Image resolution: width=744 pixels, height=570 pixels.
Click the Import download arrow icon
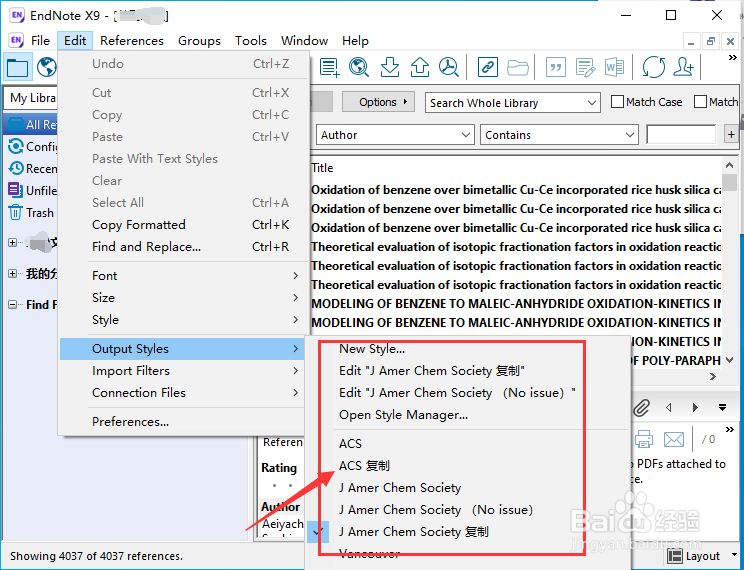pos(390,67)
